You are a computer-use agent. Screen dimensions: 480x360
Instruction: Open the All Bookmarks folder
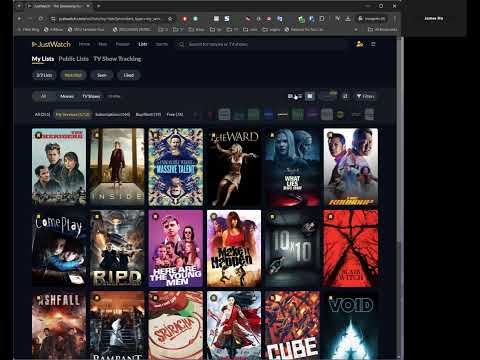coord(382,29)
